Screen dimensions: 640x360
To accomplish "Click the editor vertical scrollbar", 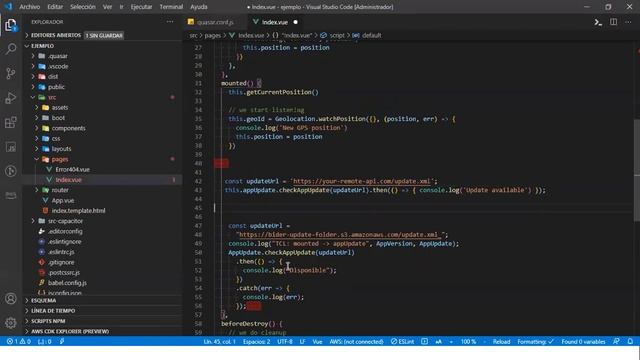I will 637,170.
